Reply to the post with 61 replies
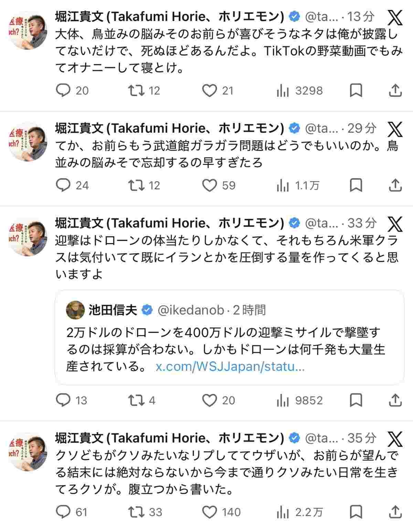The width and height of the screenshot is (413, 532). pyautogui.click(x=63, y=512)
